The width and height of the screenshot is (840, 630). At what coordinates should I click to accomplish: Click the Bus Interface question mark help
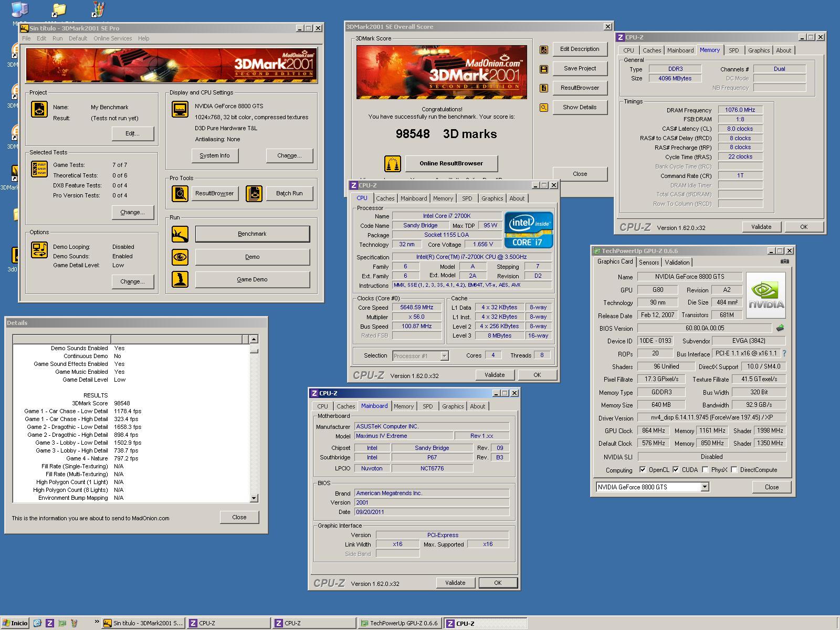(x=784, y=354)
